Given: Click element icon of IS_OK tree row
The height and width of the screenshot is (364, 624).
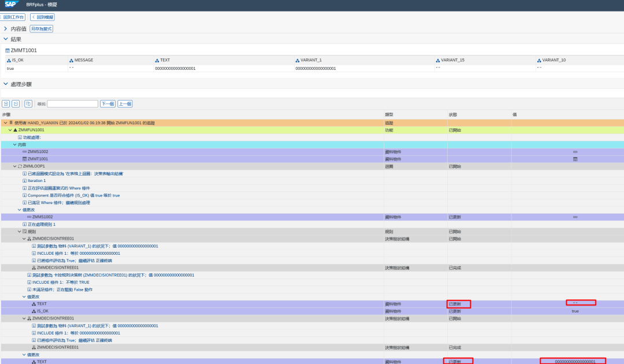Looking at the screenshot, I should coord(34,311).
